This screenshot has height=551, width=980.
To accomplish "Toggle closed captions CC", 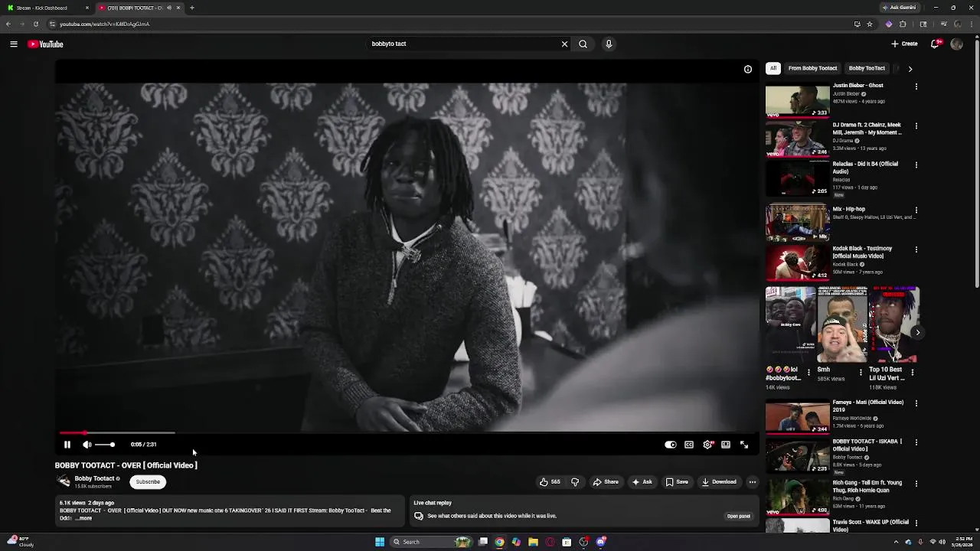I will coord(689,445).
